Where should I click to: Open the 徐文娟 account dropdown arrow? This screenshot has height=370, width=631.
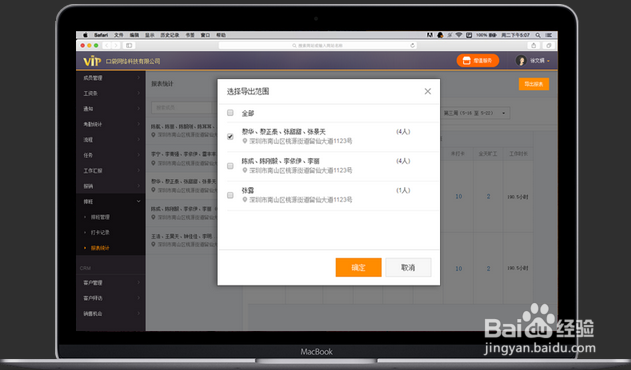(548, 61)
